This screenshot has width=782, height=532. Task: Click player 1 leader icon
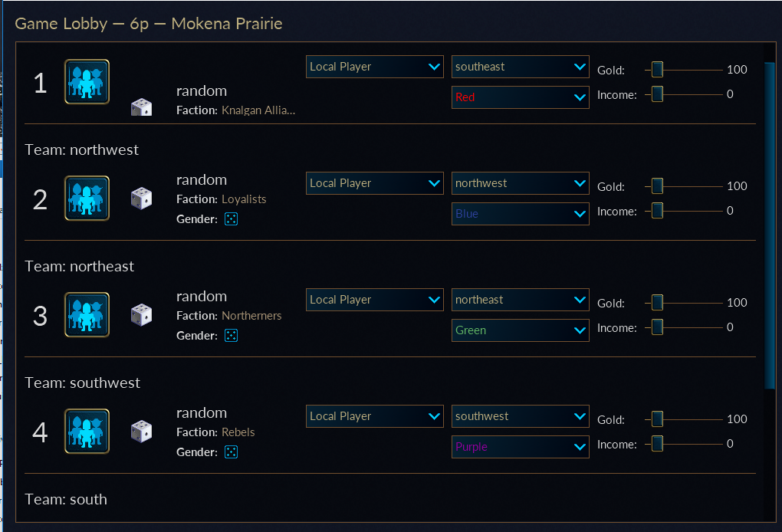pyautogui.click(x=87, y=82)
